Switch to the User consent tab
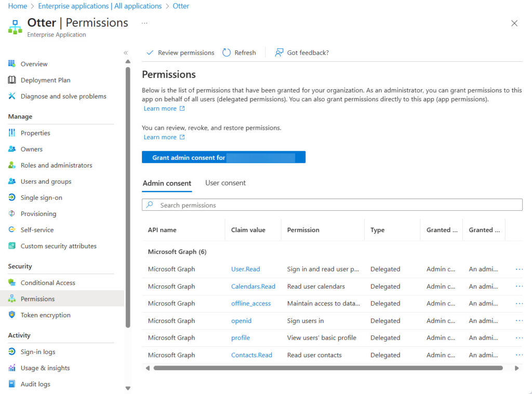This screenshot has height=394, width=532. [225, 183]
